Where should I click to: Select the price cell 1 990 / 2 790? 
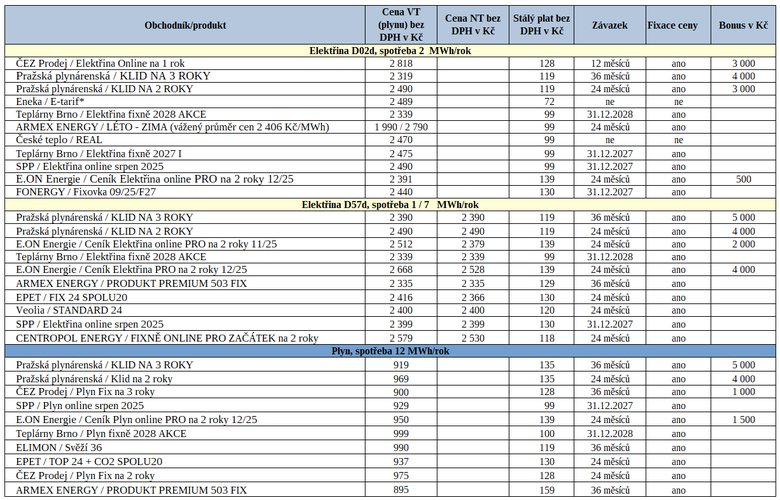click(x=394, y=127)
